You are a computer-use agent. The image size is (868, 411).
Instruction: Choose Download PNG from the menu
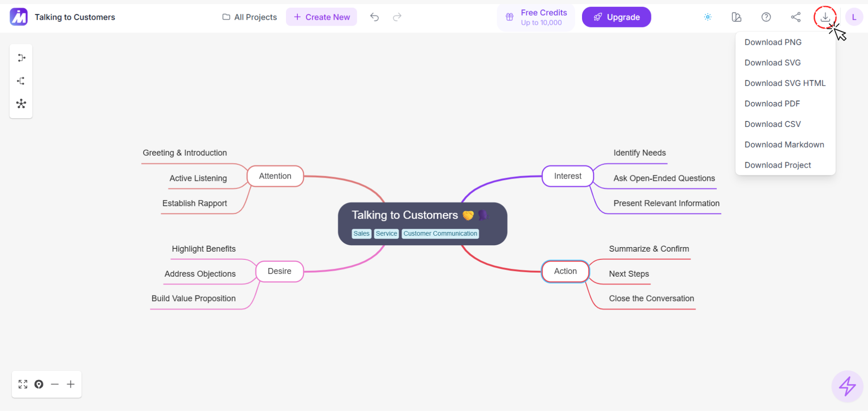[773, 42]
